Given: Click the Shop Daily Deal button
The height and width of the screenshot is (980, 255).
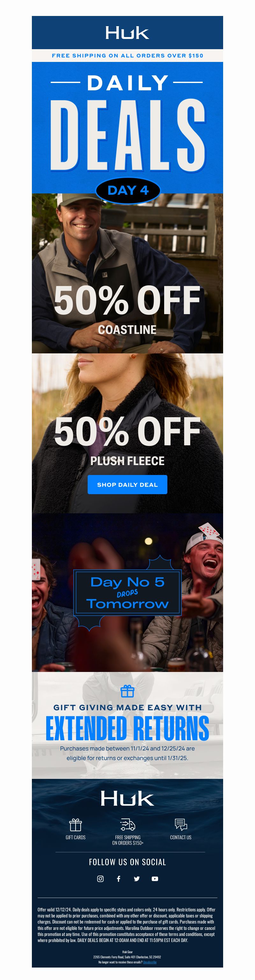Looking at the screenshot, I should [x=127, y=484].
